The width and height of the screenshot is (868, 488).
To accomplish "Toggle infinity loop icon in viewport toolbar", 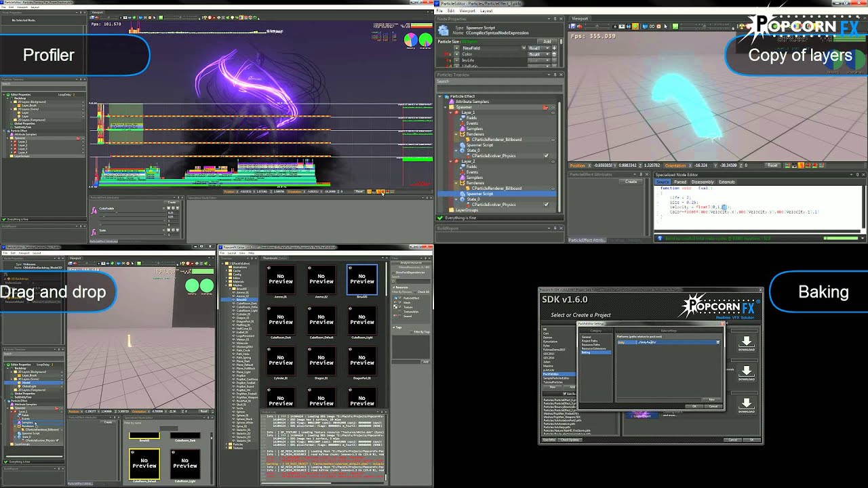I will tap(652, 26).
